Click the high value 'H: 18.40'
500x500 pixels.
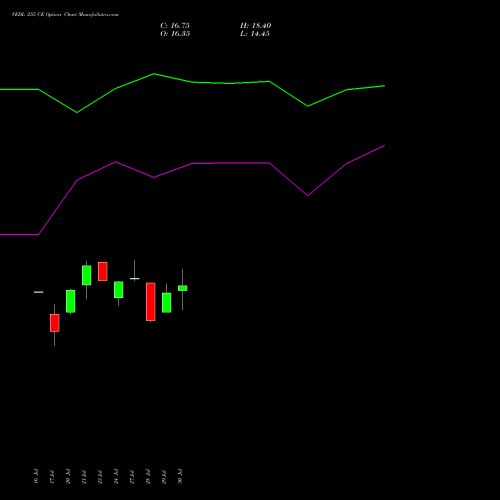255,26
